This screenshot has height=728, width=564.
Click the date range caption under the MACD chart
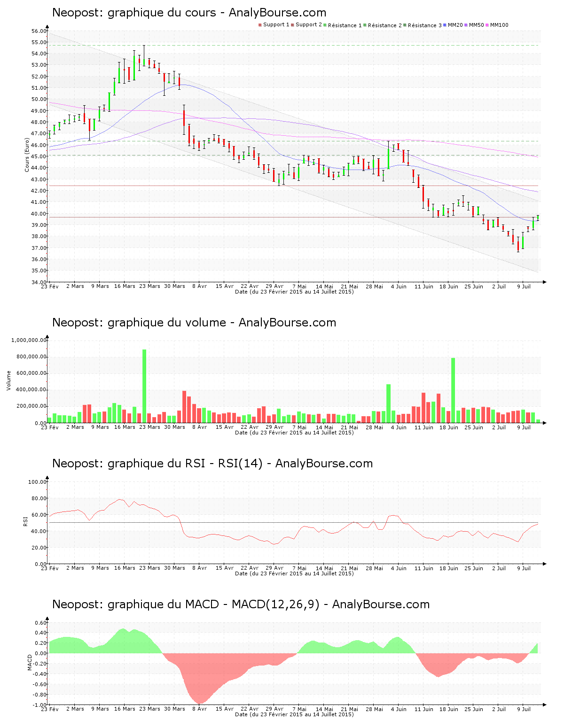[294, 714]
